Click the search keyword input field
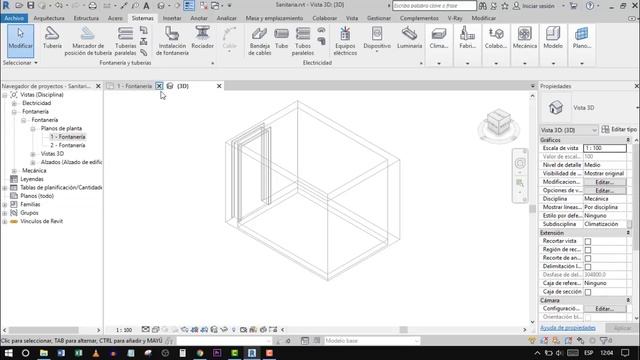This screenshot has height=360, width=640. coord(434,6)
